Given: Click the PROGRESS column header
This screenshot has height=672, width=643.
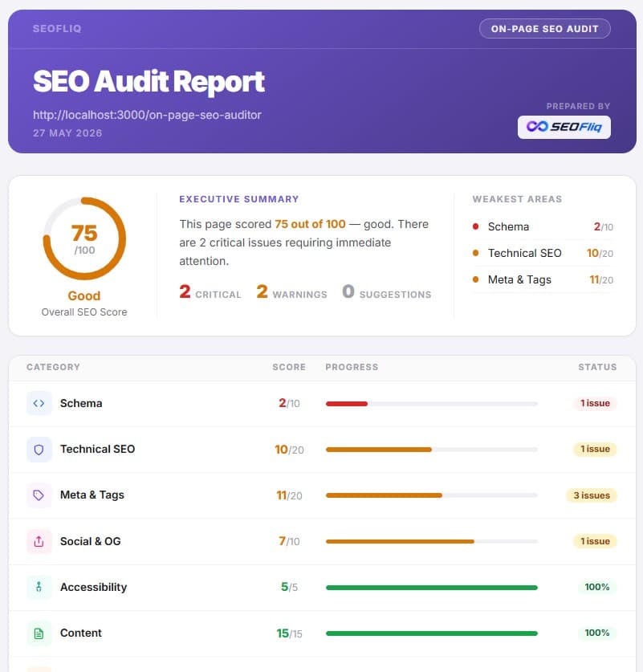Looking at the screenshot, I should (x=352, y=367).
